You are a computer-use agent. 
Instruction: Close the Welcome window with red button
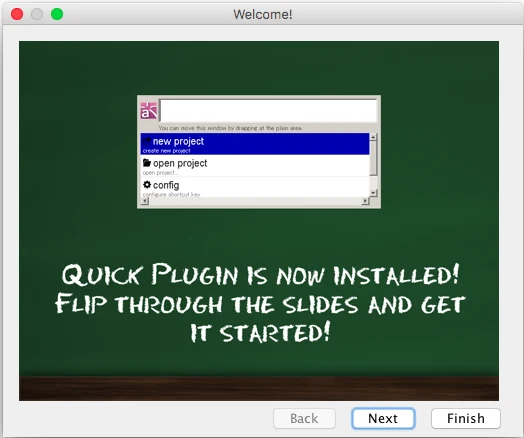[17, 14]
